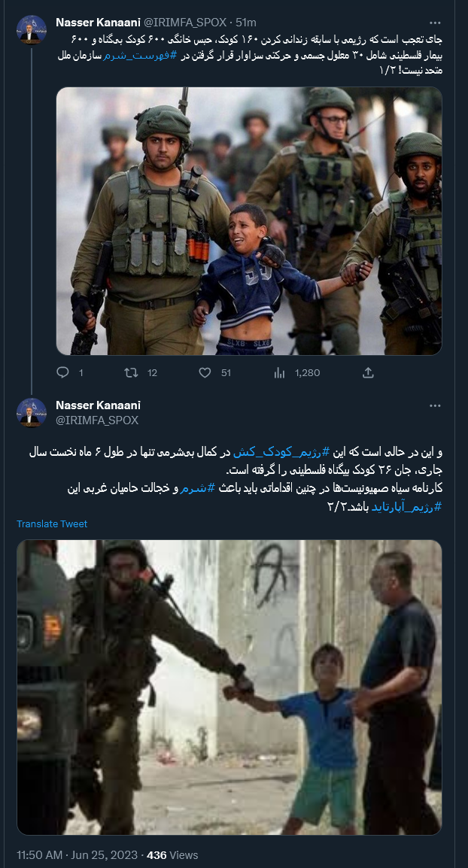Open view analytics icon showing 1,280
This screenshot has width=468, height=868.
(x=279, y=372)
